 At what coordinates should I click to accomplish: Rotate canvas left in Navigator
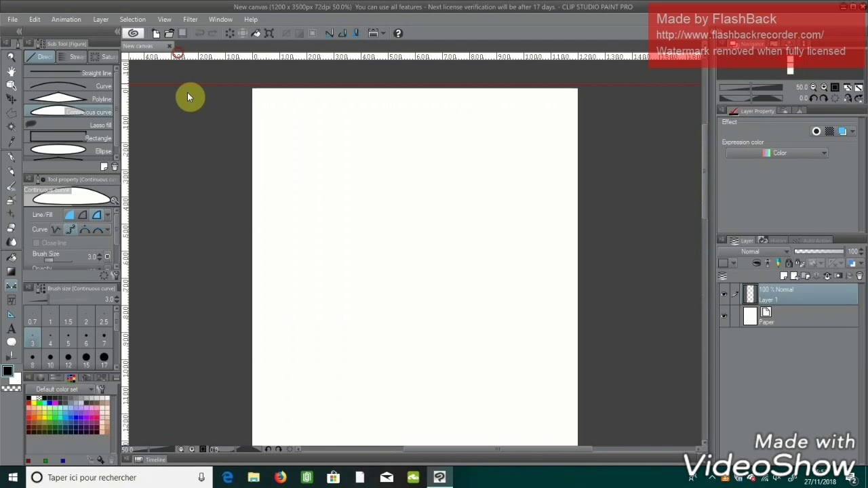[x=813, y=98]
